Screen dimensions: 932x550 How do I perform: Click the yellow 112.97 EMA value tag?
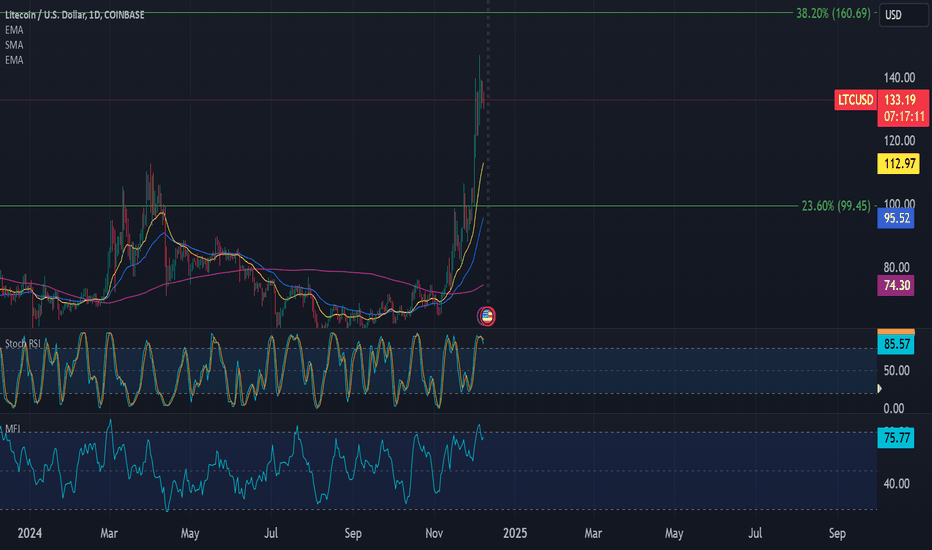[x=898, y=164]
